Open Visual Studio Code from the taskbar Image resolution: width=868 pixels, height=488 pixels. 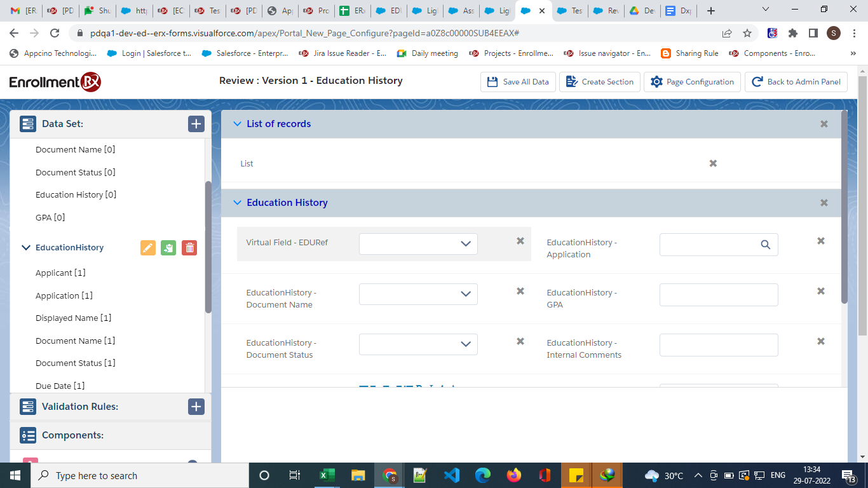(452, 475)
